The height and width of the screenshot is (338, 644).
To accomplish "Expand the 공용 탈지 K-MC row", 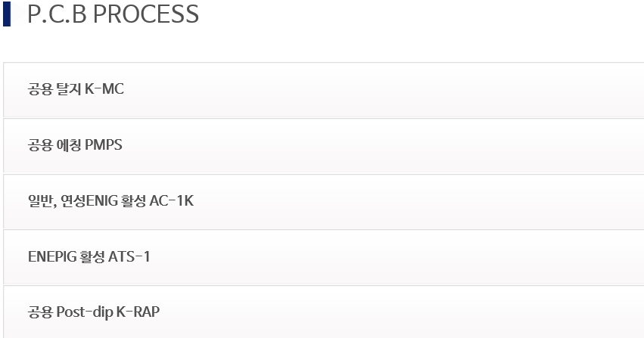I will tap(324, 90).
